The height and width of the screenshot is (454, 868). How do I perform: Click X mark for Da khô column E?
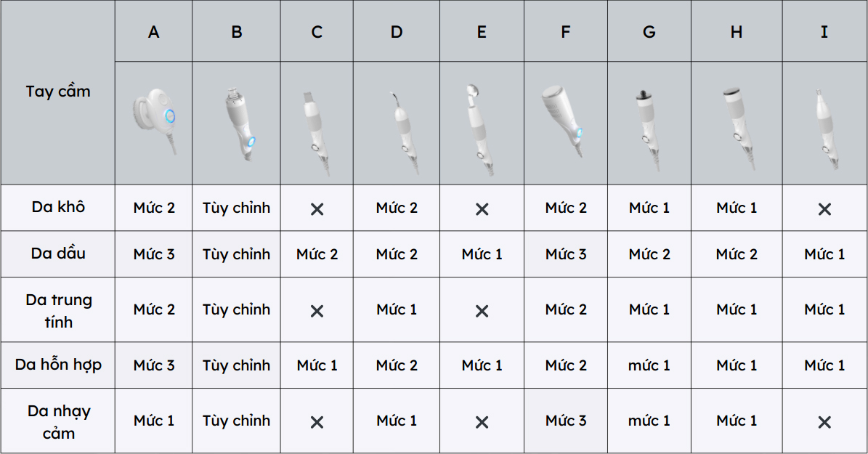tap(482, 208)
